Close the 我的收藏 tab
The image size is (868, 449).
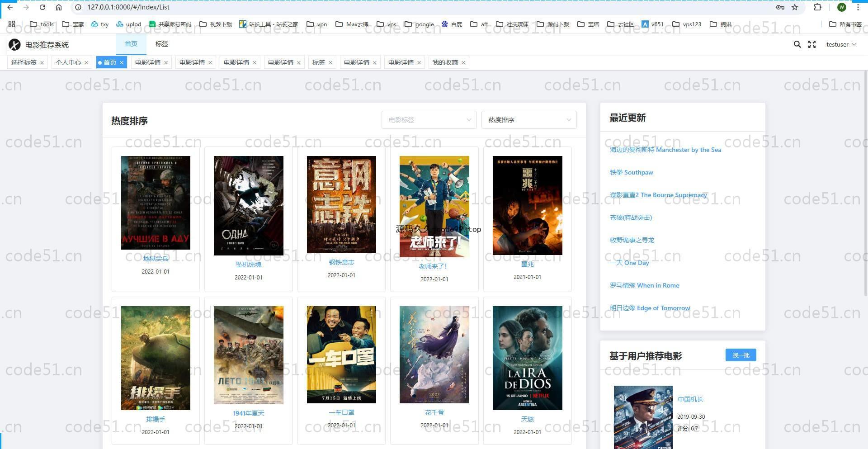pos(463,63)
